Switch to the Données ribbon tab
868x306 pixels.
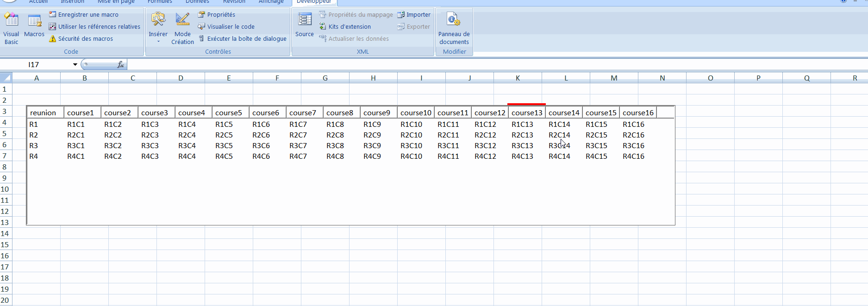197,2
